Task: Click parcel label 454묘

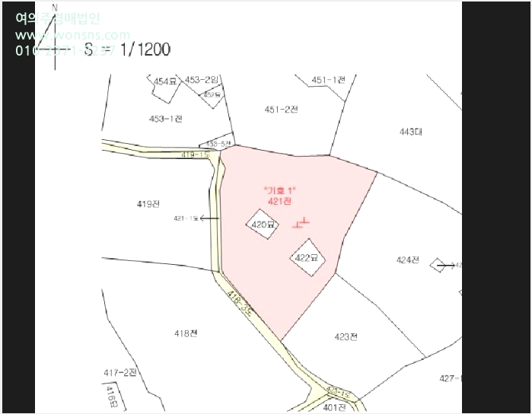Action: 166,81
